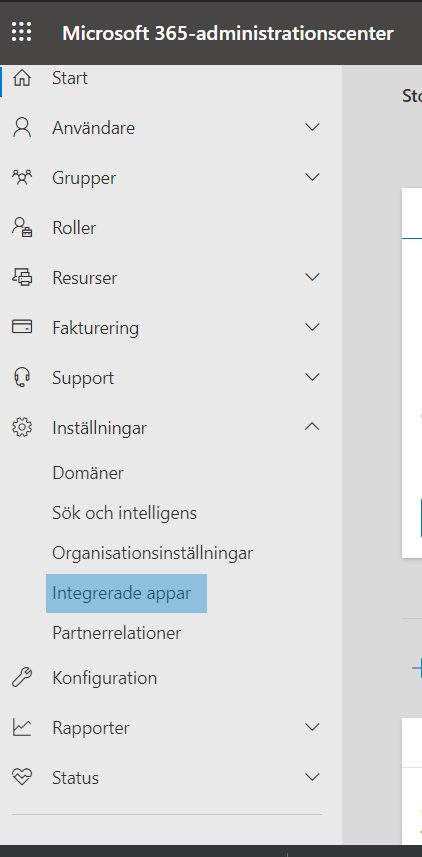Image resolution: width=422 pixels, height=857 pixels.
Task: Click the Användare person icon
Action: [22, 128]
